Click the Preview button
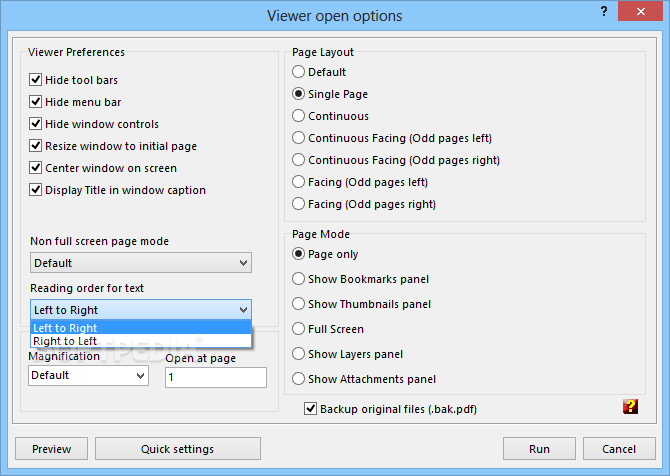The width and height of the screenshot is (670, 476). click(x=51, y=449)
